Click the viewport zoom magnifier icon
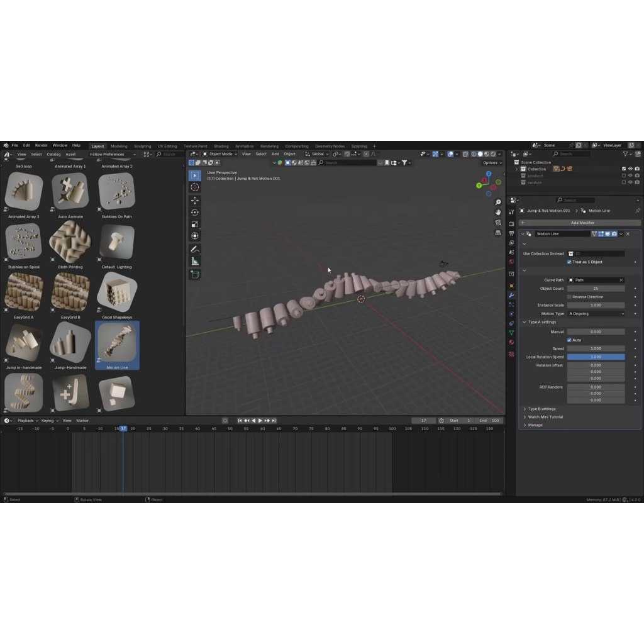 [498, 202]
